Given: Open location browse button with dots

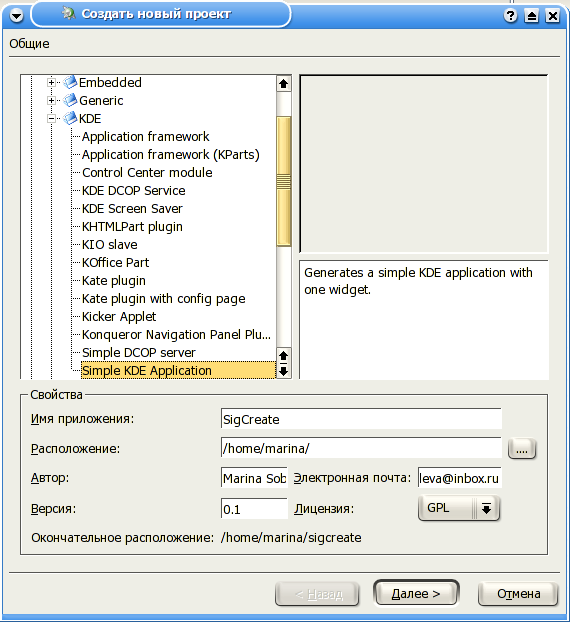Looking at the screenshot, I should click(x=522, y=449).
